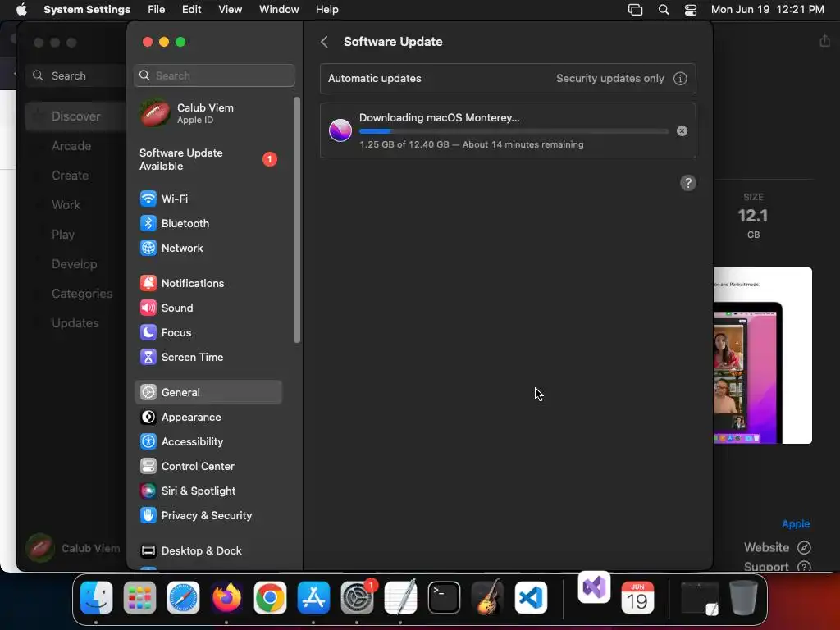Open Launchpad from the Dock

point(139,597)
